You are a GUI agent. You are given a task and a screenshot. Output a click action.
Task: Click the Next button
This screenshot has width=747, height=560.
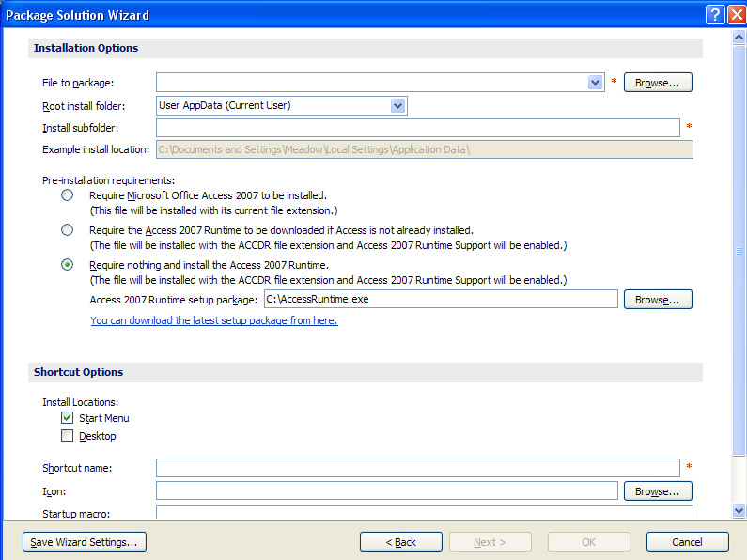[x=490, y=542]
